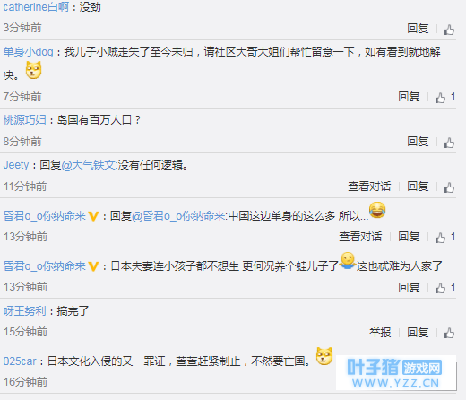Thumbs-up Jeery's reply comment
The image size is (466, 400).
(x=449, y=187)
